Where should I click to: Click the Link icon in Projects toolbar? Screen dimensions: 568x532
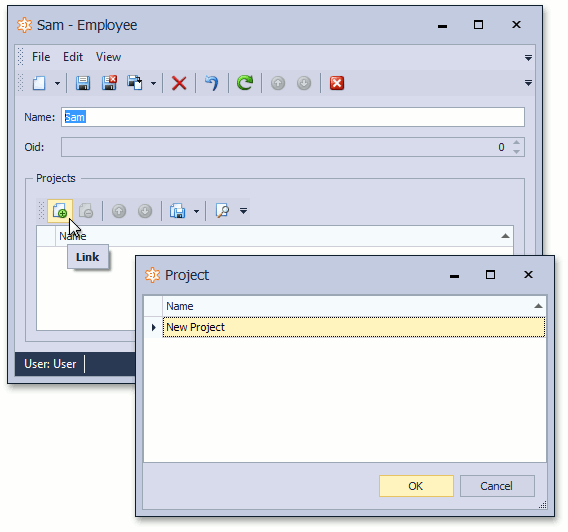[x=60, y=211]
